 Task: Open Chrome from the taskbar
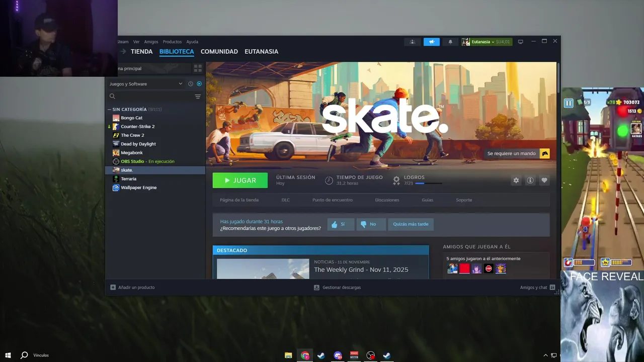(x=305, y=355)
